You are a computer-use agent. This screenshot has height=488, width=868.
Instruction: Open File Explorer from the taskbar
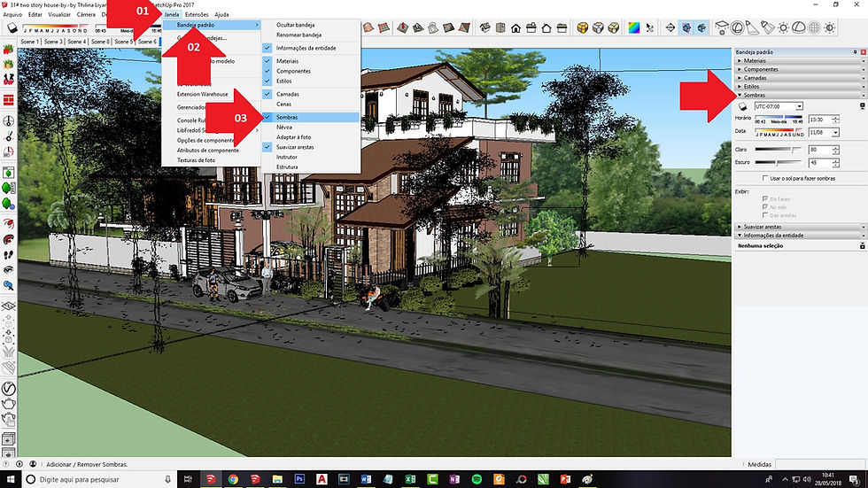click(x=277, y=479)
